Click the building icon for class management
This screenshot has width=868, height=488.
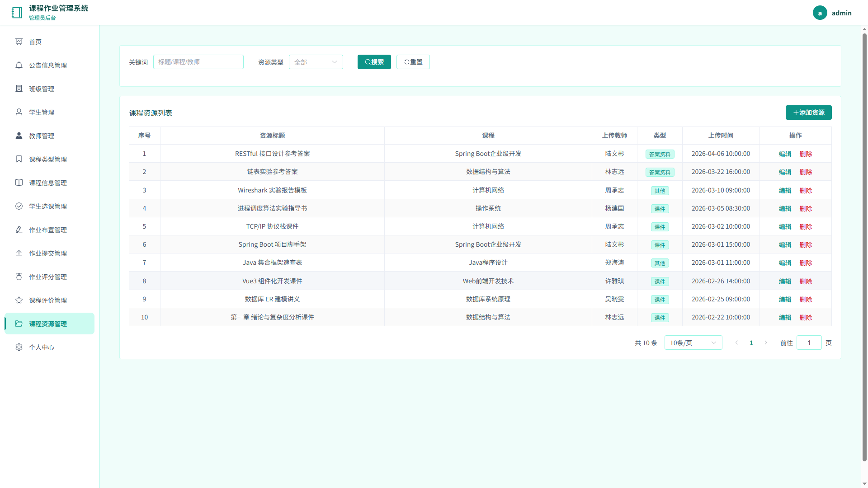coord(19,89)
